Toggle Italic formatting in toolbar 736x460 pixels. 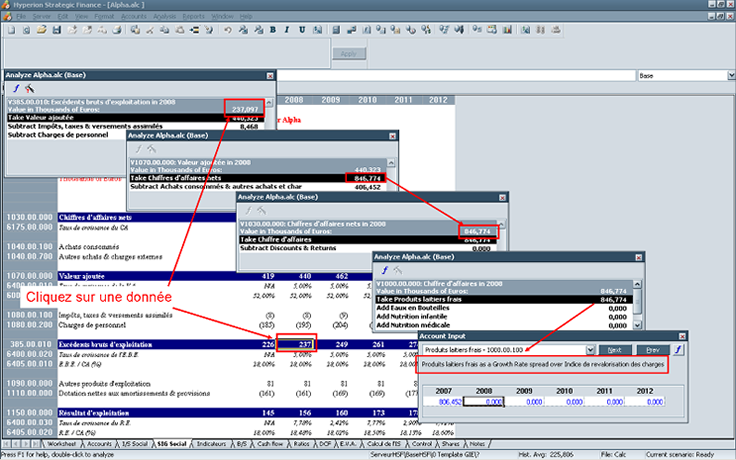click(287, 30)
